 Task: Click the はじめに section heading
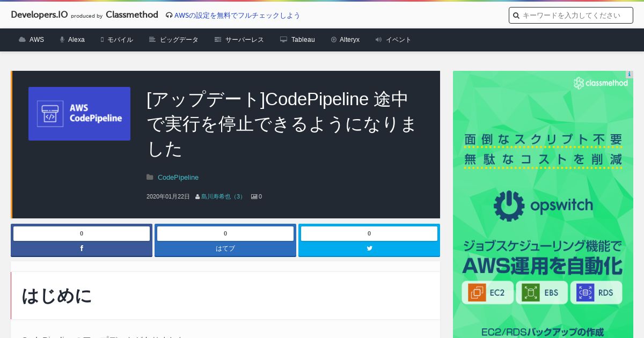57,296
